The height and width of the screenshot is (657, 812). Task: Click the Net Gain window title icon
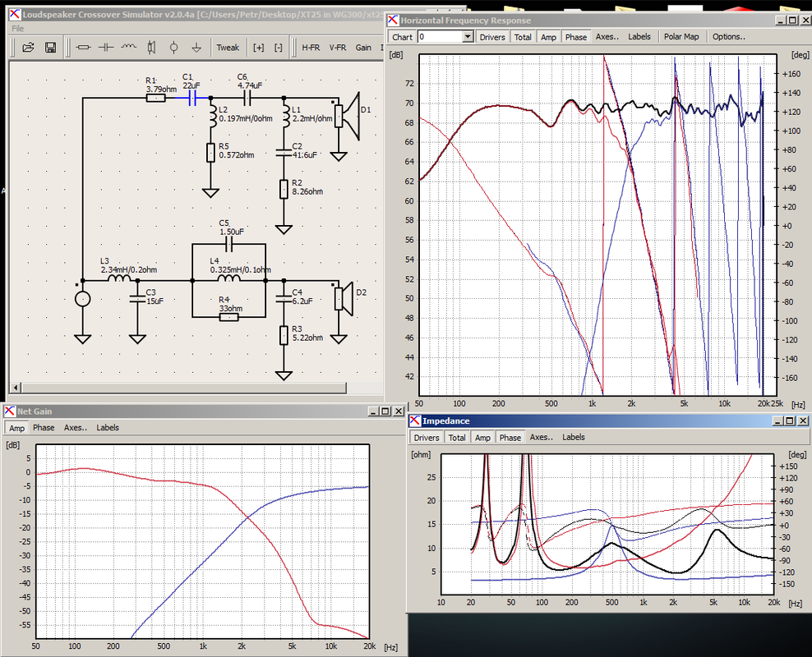[10, 411]
